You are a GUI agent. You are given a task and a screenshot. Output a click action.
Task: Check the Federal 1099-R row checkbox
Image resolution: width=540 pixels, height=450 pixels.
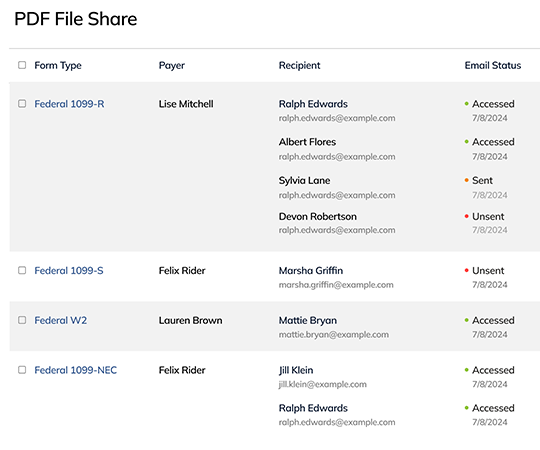pyautogui.click(x=22, y=104)
